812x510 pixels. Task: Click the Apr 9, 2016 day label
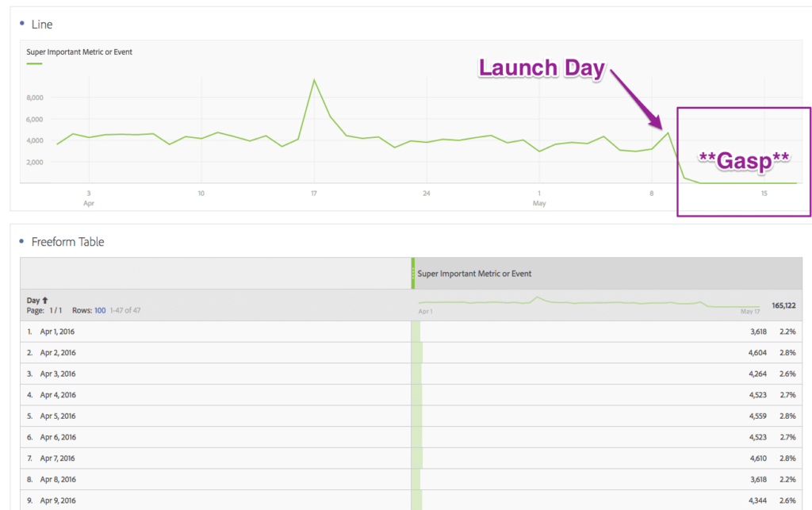pos(58,500)
